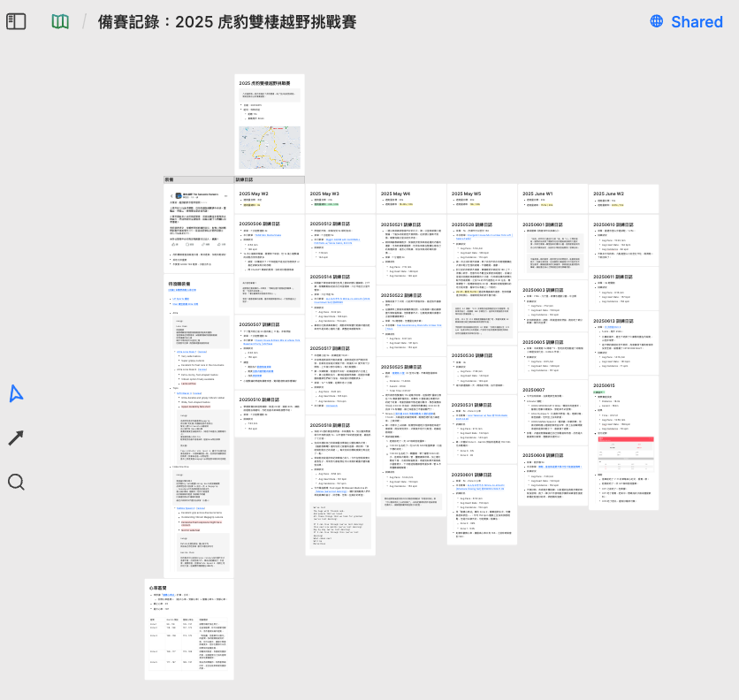
Task: Select the pointer selection tool
Action: 16,393
